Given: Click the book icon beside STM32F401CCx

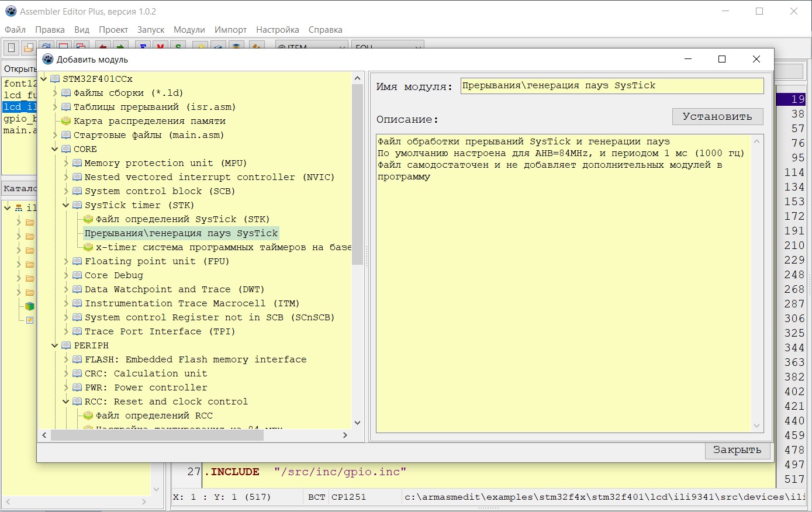Looking at the screenshot, I should [x=55, y=79].
